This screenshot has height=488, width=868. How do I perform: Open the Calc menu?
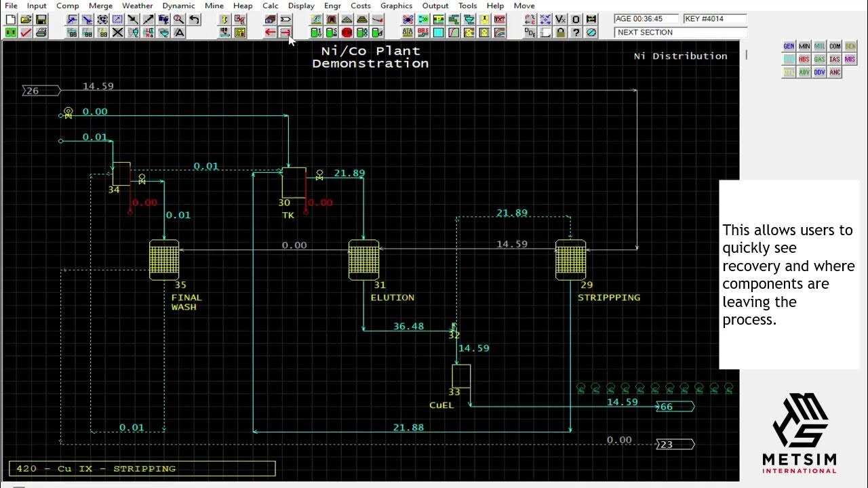[x=271, y=5]
